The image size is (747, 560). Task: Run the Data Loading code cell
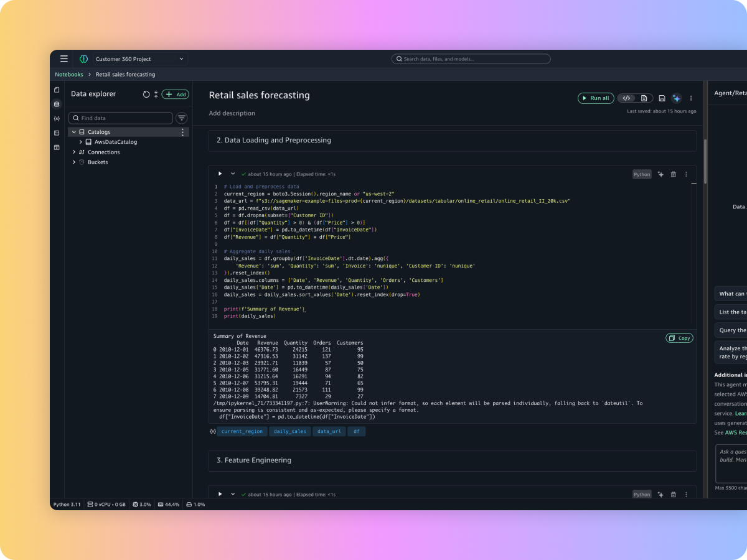tap(220, 174)
